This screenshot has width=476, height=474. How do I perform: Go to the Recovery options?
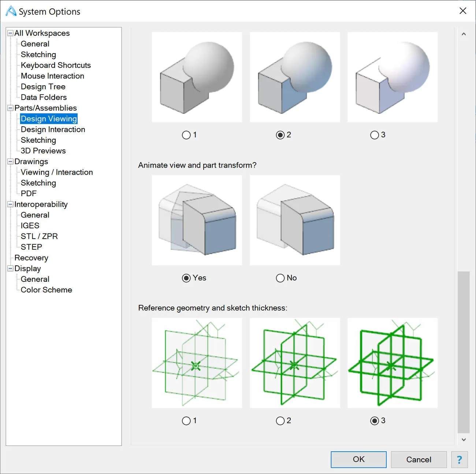coord(31,258)
